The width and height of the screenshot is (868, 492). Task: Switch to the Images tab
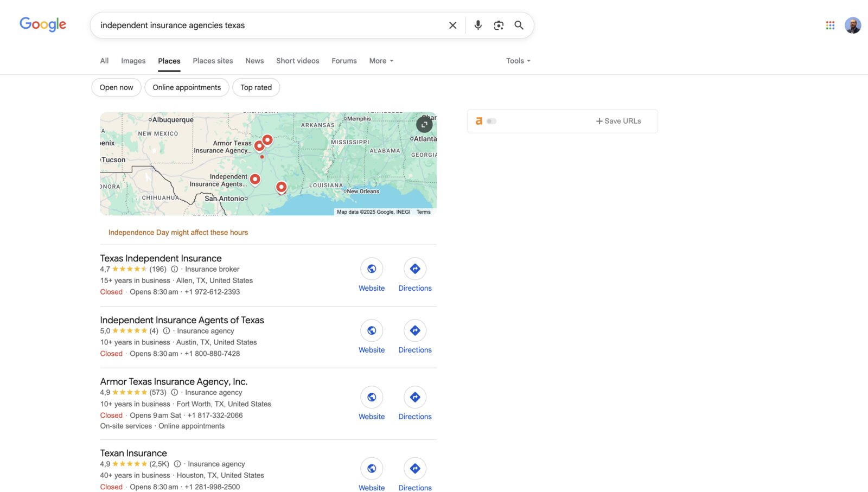[133, 61]
